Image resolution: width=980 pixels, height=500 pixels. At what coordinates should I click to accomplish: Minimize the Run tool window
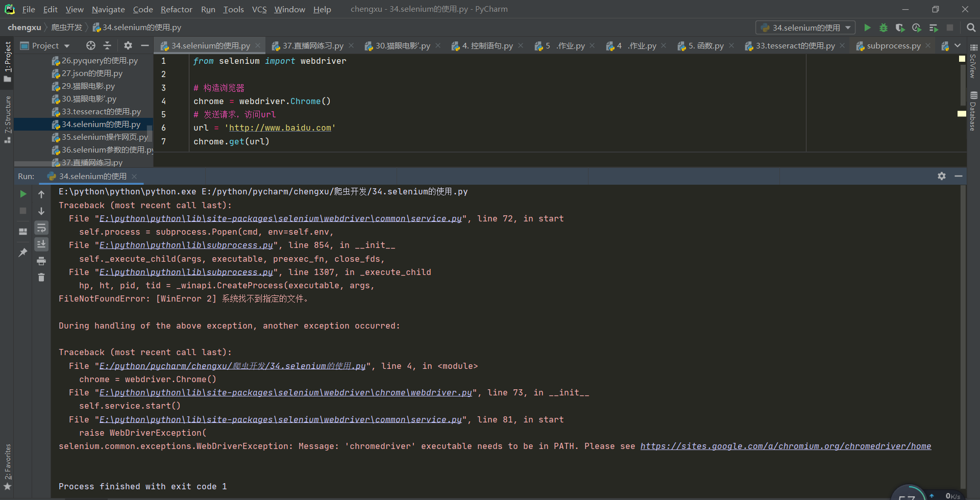coord(959,176)
